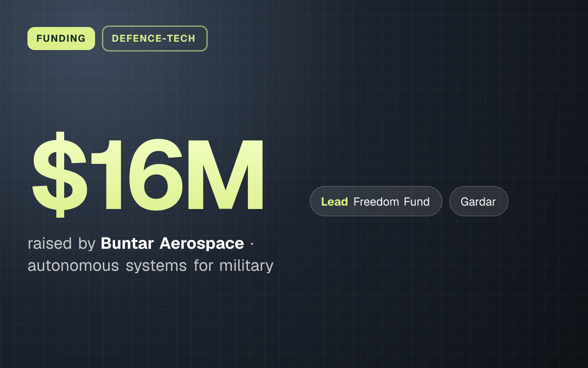Click the 'autonomous systems for military' description
588x368 pixels.
150,265
